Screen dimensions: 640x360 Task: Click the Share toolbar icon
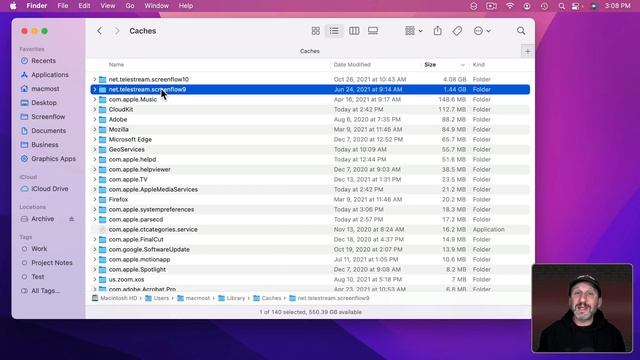[438, 31]
